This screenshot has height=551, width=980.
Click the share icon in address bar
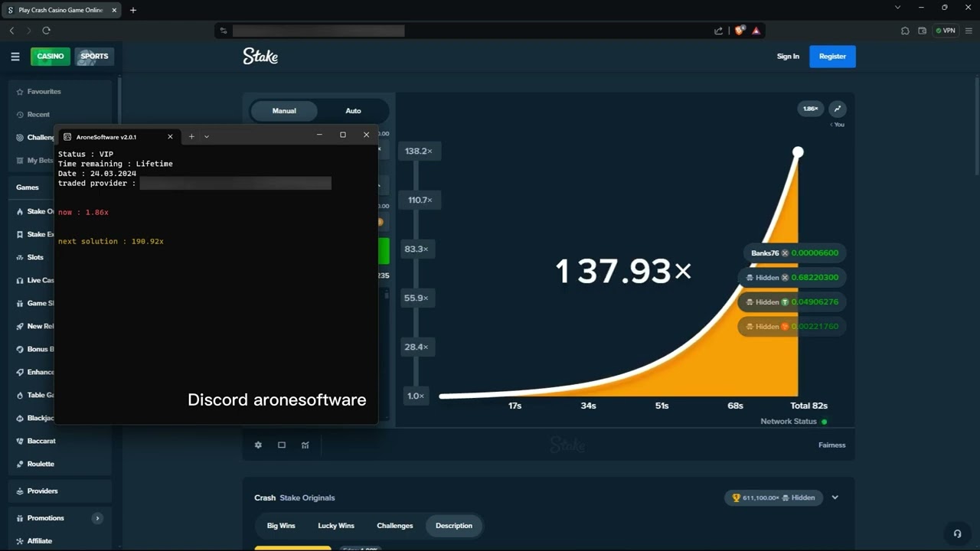718,31
